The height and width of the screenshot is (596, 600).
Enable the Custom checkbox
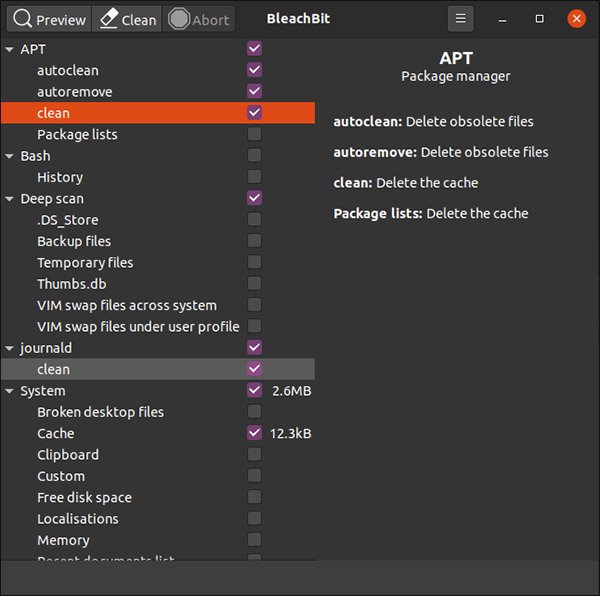254,476
